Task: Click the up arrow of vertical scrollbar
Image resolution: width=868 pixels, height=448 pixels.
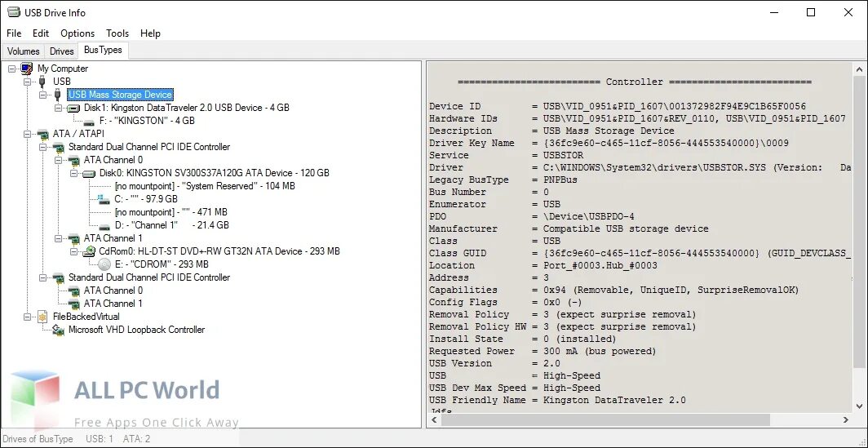Action: tap(859, 70)
